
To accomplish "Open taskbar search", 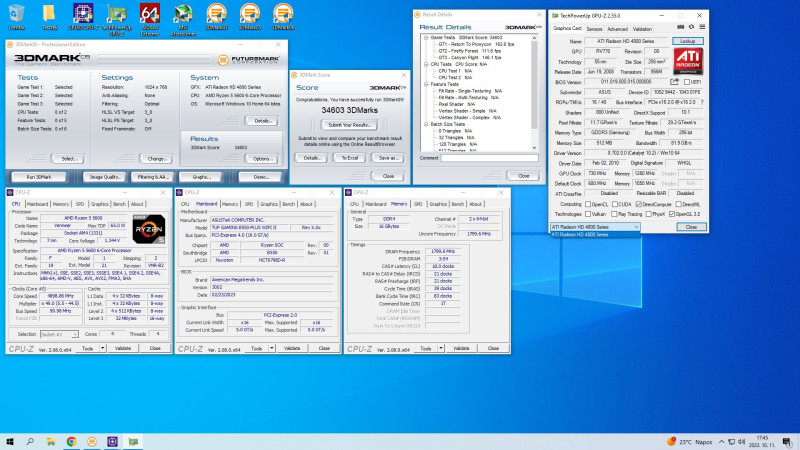I will click(30, 441).
